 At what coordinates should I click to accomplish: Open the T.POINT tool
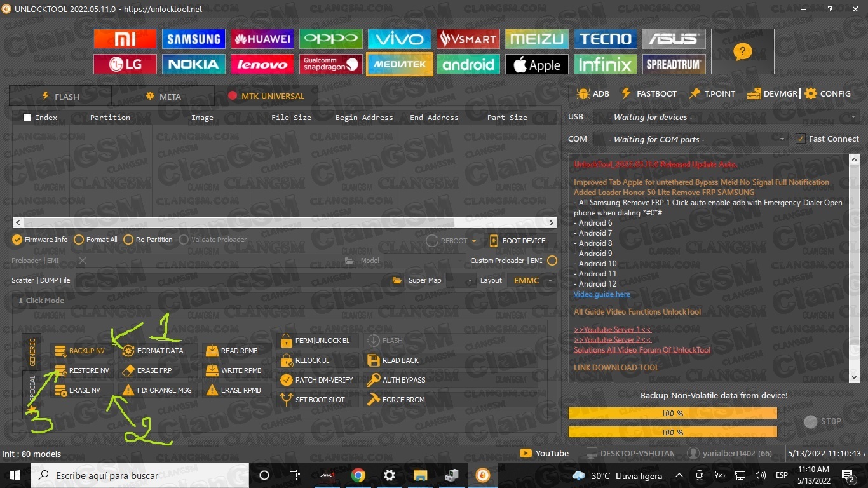click(712, 93)
